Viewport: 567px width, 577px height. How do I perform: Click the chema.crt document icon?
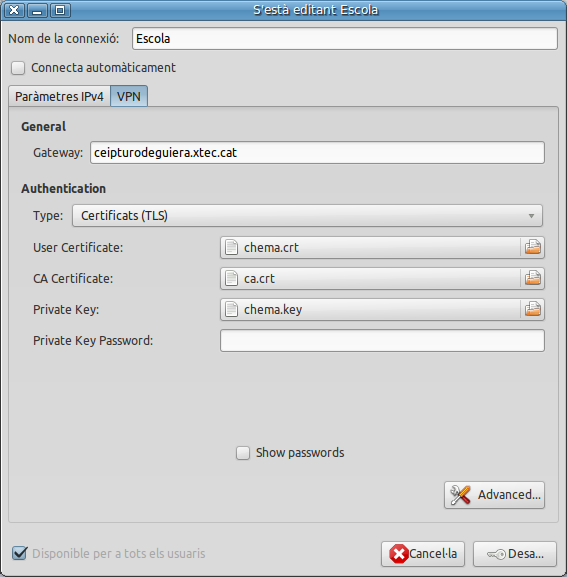tap(231, 247)
